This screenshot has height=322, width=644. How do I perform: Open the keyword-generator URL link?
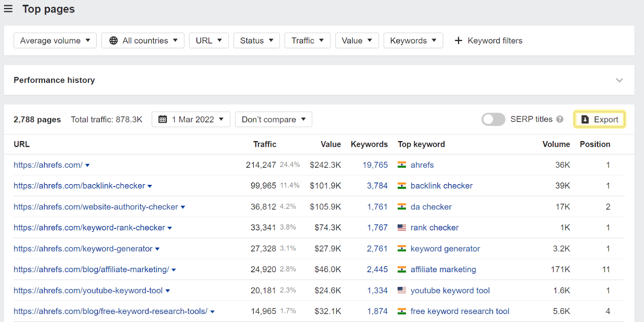pyautogui.click(x=83, y=248)
